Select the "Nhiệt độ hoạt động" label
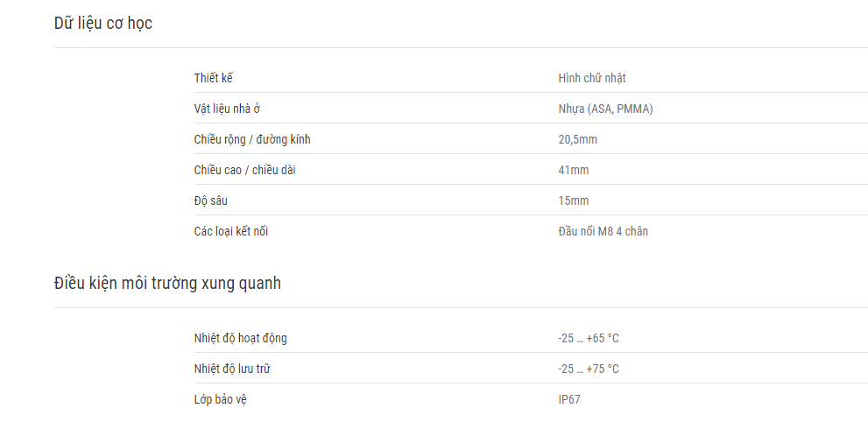This screenshot has width=868, height=436. [240, 338]
